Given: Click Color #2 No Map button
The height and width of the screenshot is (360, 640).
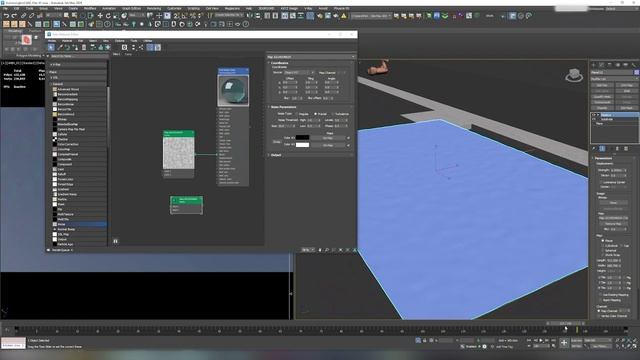Looking at the screenshot, I should (328, 145).
